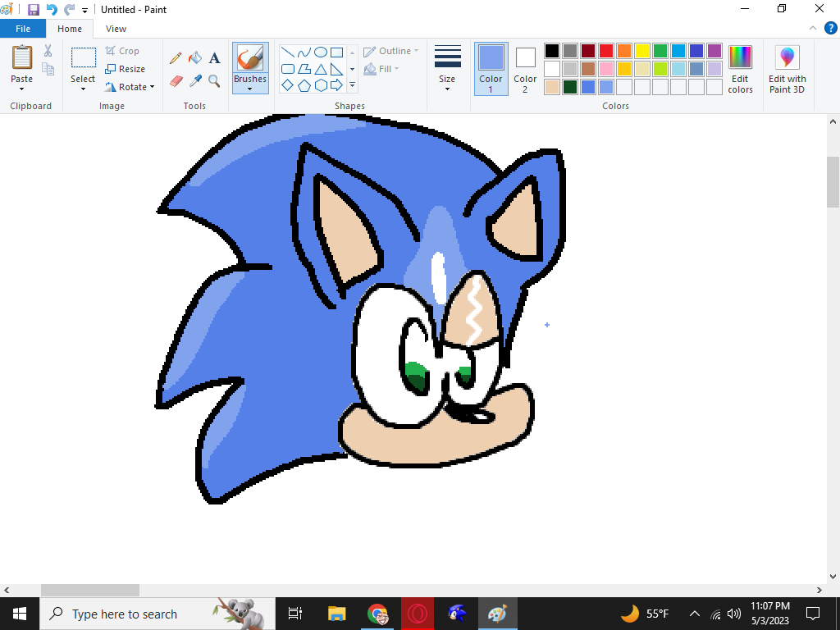840x630 pixels.
Task: Select the Color picker eyedropper tool
Action: [194, 80]
